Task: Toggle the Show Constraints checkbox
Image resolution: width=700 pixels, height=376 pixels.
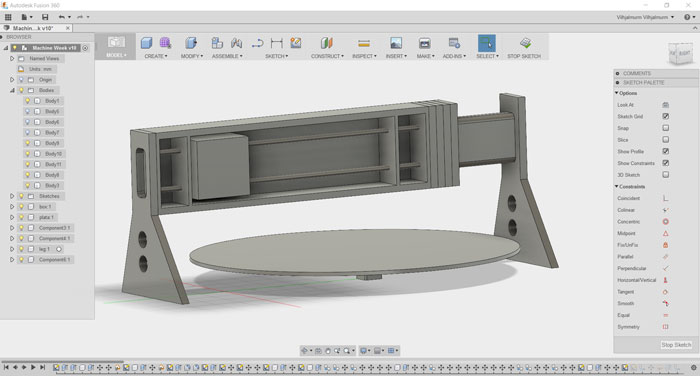Action: click(x=665, y=163)
